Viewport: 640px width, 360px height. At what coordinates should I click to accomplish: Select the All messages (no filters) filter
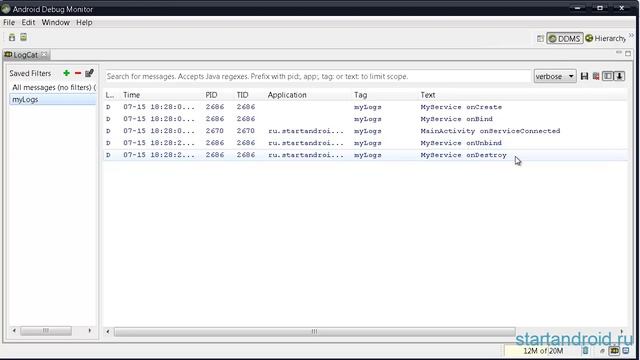point(53,87)
